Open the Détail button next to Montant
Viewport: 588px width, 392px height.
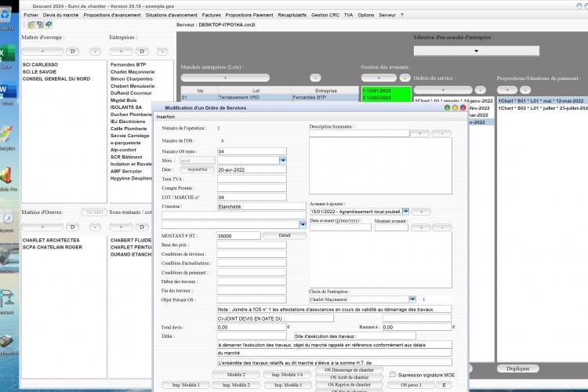[x=285, y=235]
